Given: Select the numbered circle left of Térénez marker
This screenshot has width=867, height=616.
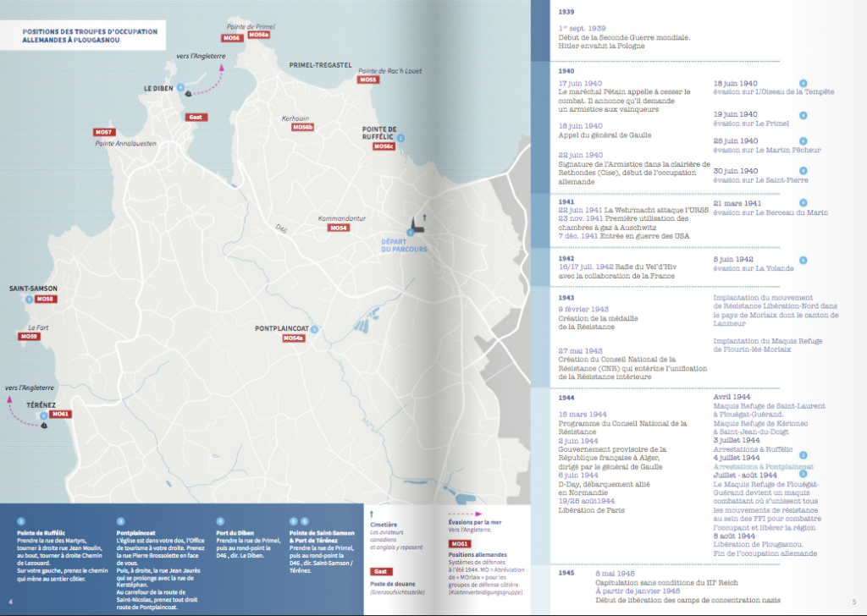Looking at the screenshot, I should point(44,415).
